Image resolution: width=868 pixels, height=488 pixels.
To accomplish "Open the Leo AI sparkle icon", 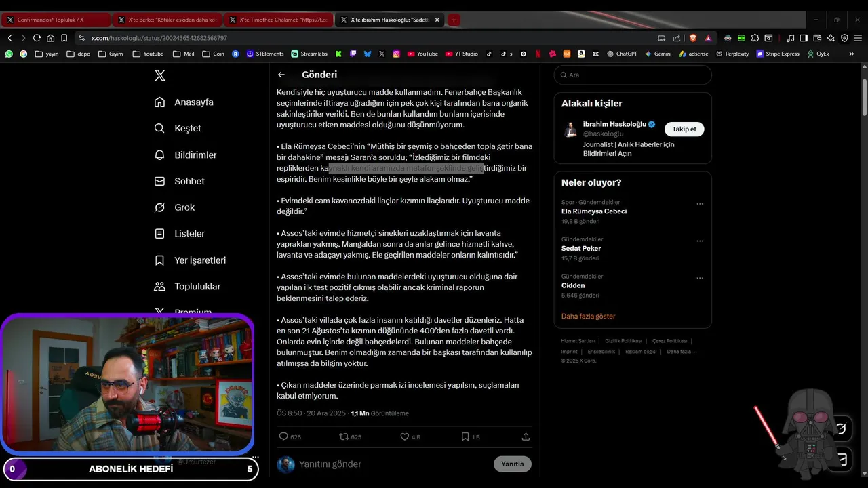I will point(831,38).
